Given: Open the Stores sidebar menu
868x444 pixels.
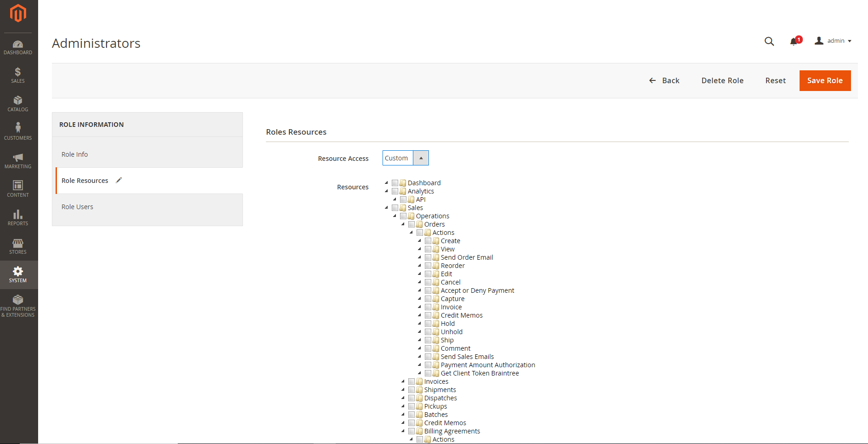Looking at the screenshot, I should 18,246.
